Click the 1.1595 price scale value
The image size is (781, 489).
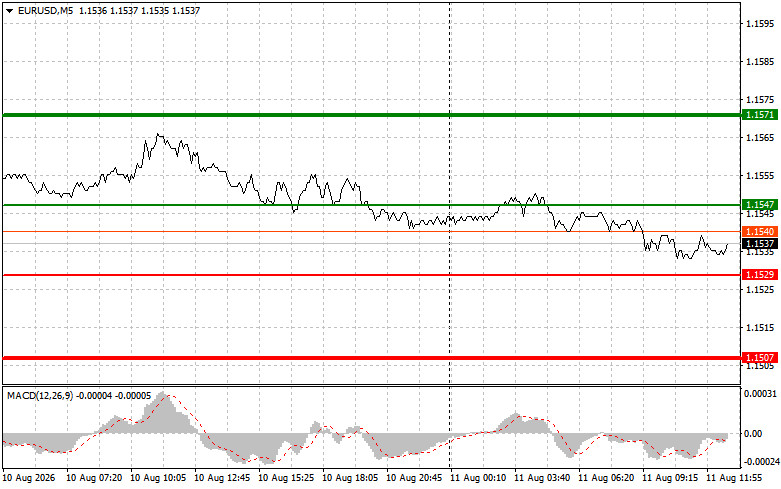pos(760,23)
